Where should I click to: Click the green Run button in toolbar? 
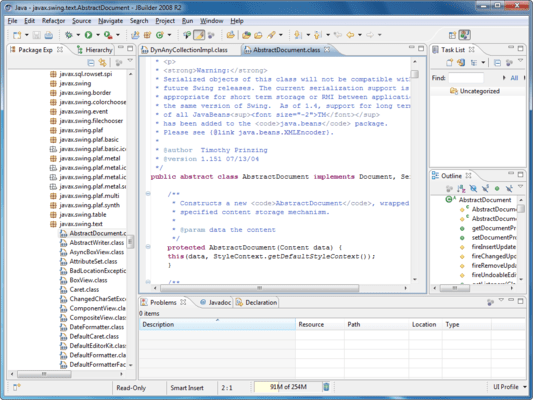[x=88, y=35]
